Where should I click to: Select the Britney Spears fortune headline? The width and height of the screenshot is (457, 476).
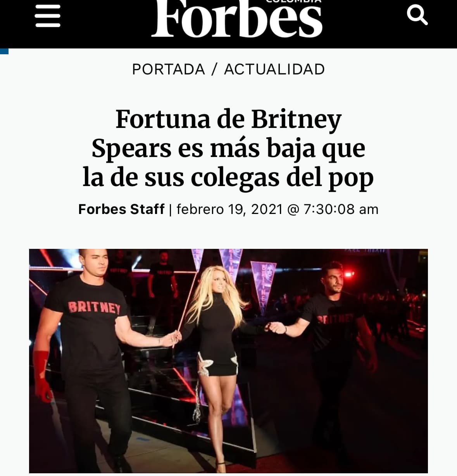228,148
